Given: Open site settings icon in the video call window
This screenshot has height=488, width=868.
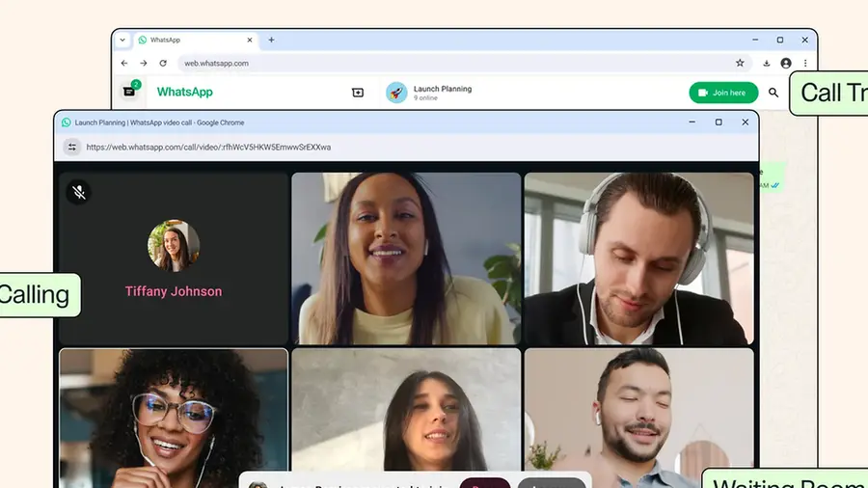Looking at the screenshot, I should pyautogui.click(x=72, y=148).
